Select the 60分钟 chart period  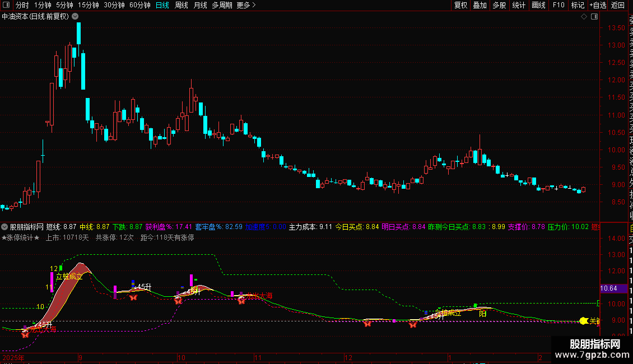(140, 5)
